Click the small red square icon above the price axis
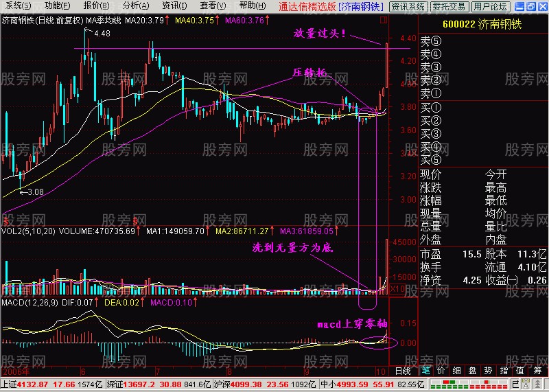 click(384, 20)
